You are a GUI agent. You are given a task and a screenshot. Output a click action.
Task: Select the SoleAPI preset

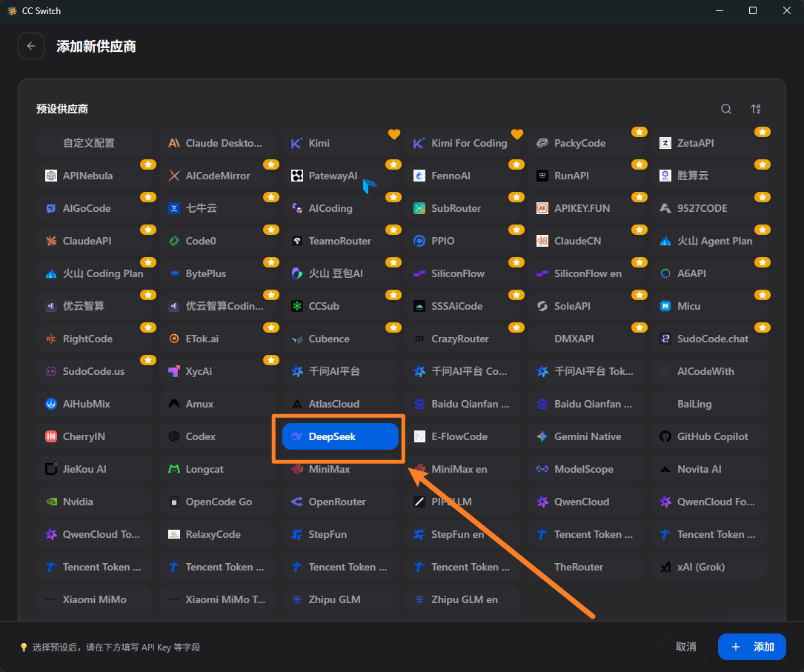tap(586, 306)
